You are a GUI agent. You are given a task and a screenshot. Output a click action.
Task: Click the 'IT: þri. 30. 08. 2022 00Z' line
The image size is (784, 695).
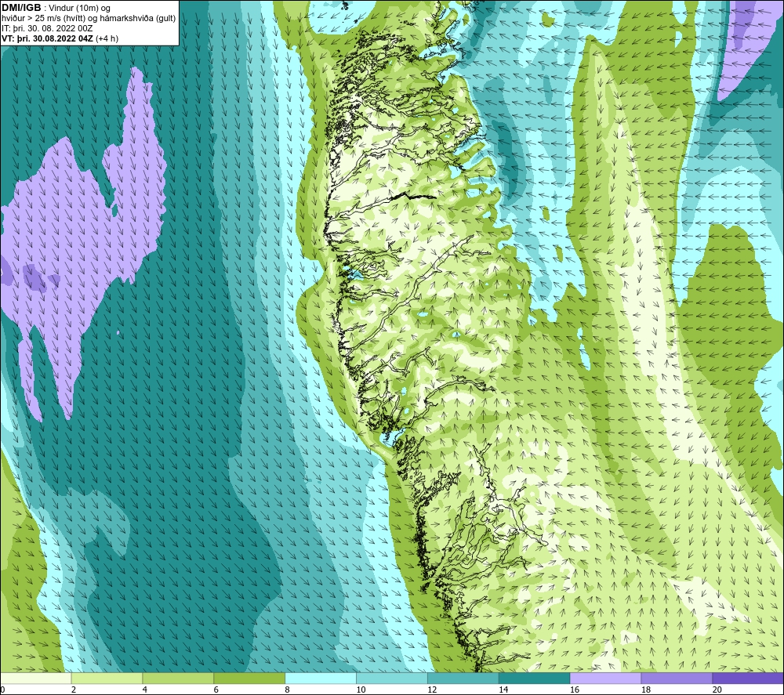[47, 28]
